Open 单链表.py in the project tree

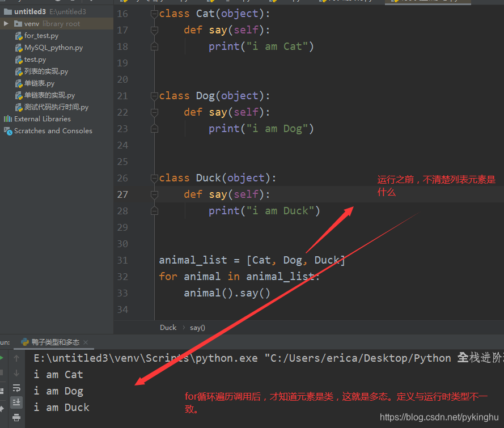click(39, 83)
